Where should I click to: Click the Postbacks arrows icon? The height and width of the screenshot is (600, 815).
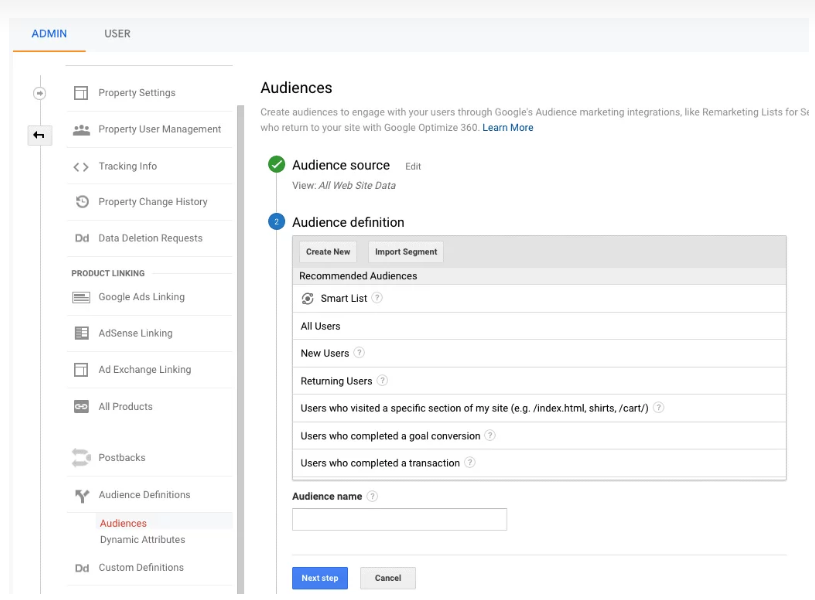(81, 458)
